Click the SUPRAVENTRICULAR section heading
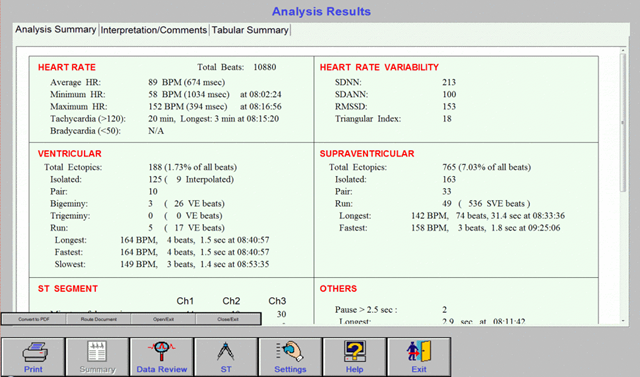Image resolution: width=640 pixels, height=377 pixels. click(367, 154)
